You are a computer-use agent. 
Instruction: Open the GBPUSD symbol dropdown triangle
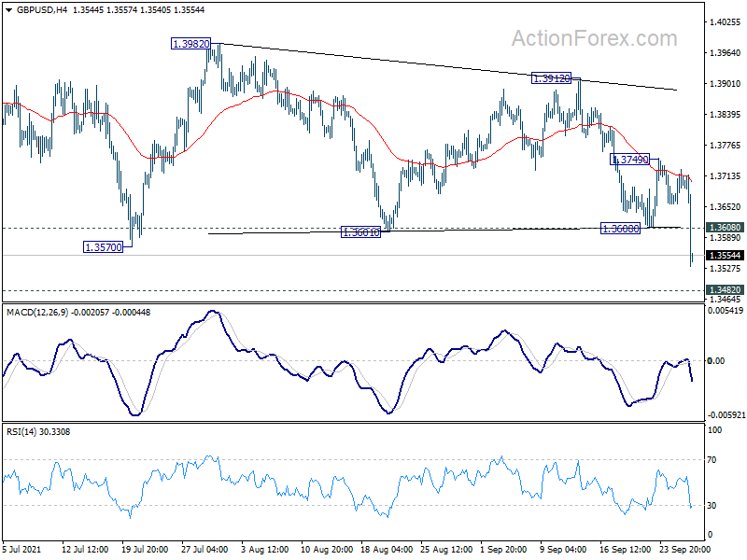(9, 10)
